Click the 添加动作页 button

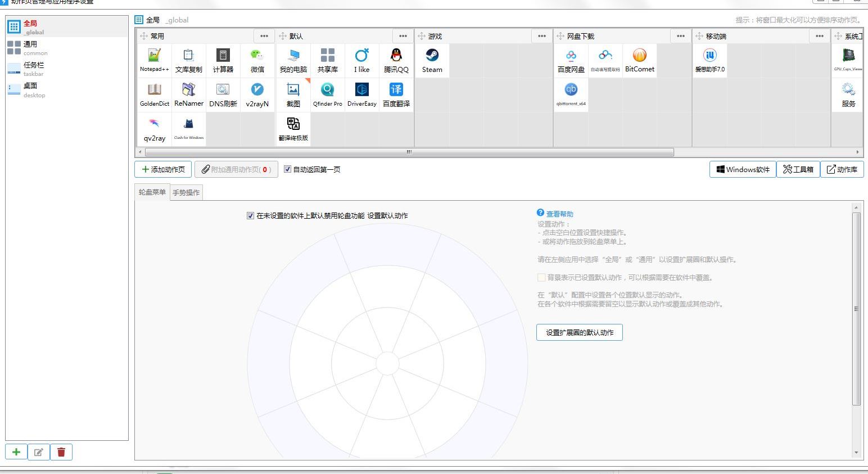163,169
